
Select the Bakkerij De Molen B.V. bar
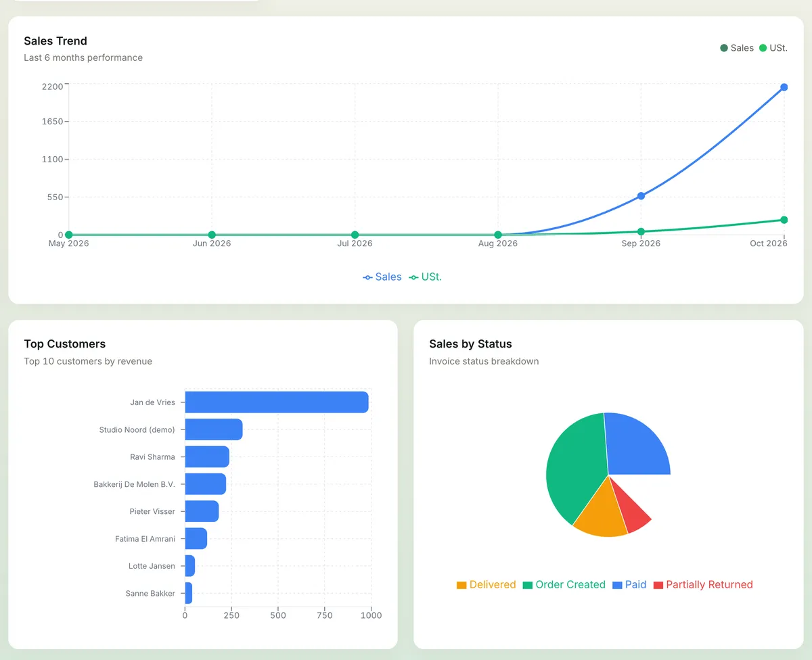[206, 484]
